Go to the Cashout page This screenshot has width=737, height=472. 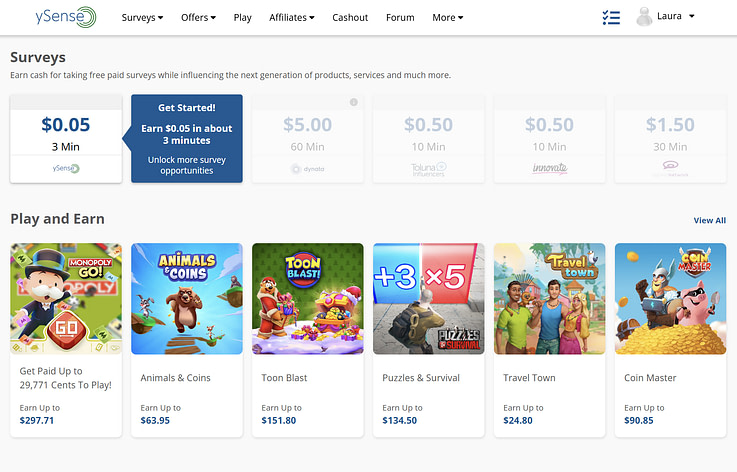[350, 17]
